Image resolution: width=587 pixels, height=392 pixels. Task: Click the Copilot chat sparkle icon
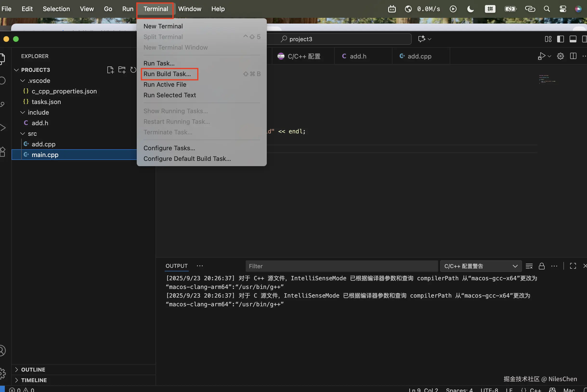[x=422, y=39]
